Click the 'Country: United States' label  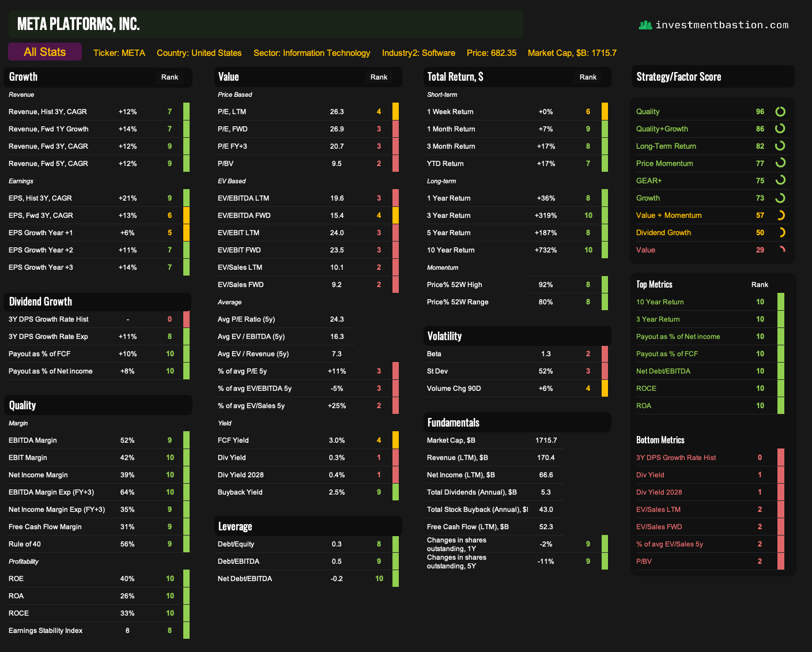199,52
